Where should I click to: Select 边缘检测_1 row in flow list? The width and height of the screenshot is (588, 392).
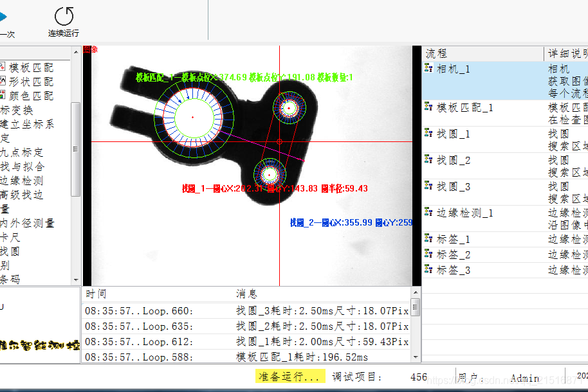[505, 218]
